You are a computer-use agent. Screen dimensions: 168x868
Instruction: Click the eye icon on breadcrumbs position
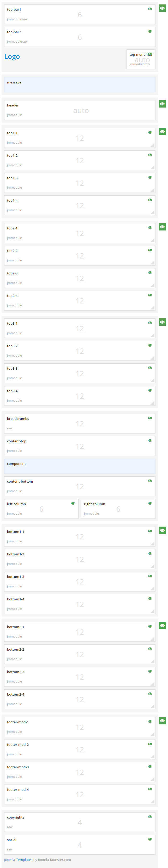click(x=150, y=418)
